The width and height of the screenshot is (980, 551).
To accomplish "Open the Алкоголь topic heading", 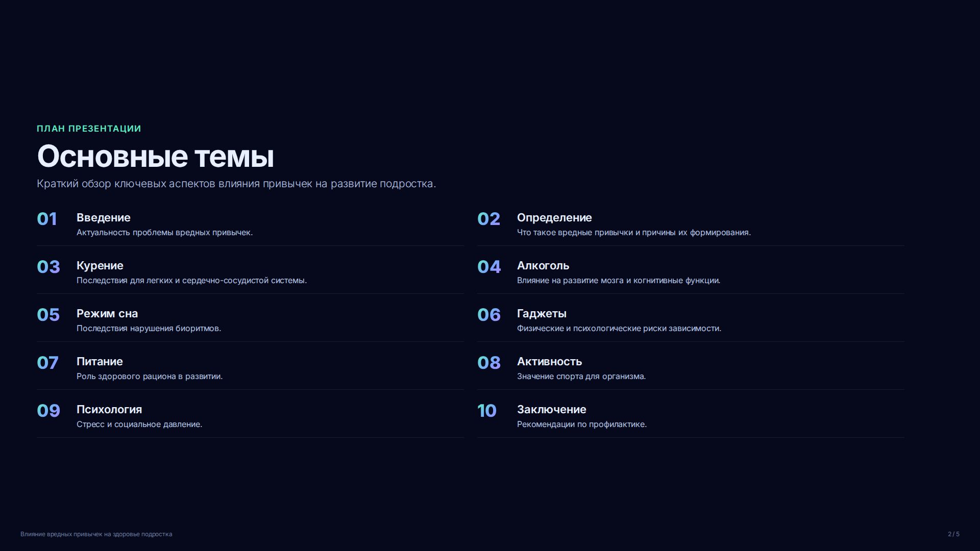I will click(x=543, y=266).
